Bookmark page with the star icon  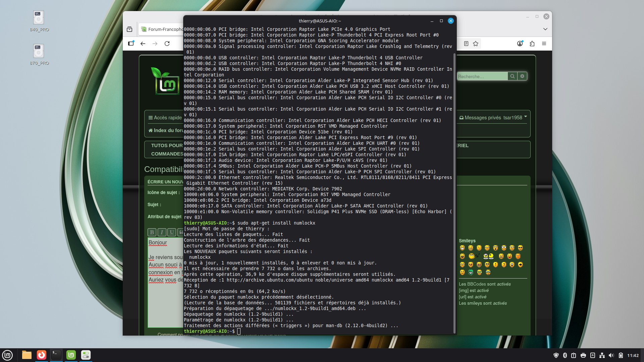coord(476,44)
